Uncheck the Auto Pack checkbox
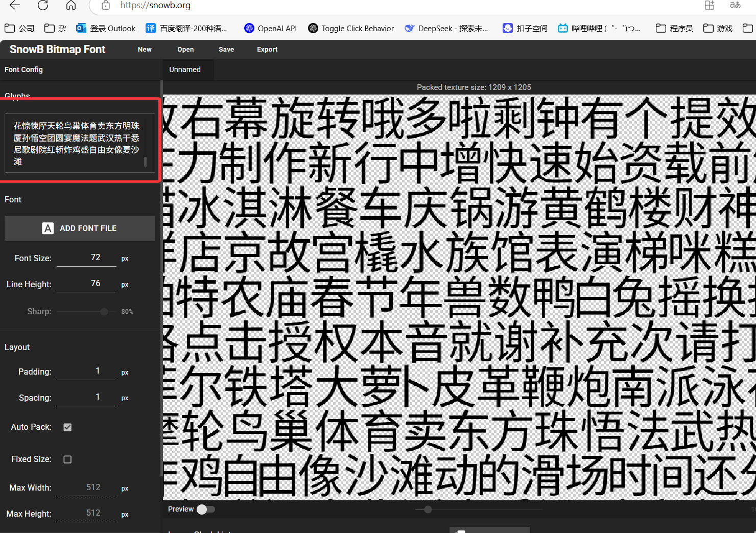 click(x=67, y=427)
